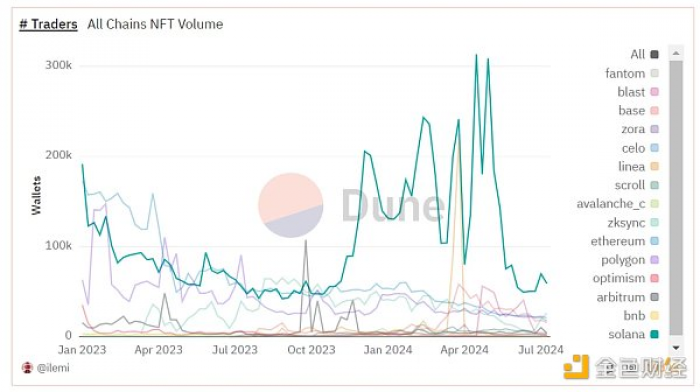Select the avalanche_c legend entry
Screen dimensions: 700x392
(x=617, y=204)
